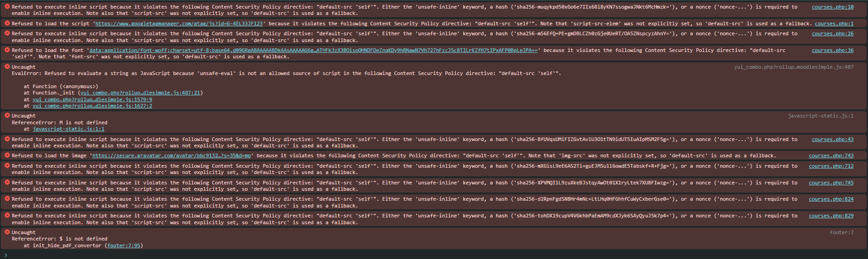The height and width of the screenshot is (259, 868).
Task: Click error icon next to font loading error
Action: point(7,50)
